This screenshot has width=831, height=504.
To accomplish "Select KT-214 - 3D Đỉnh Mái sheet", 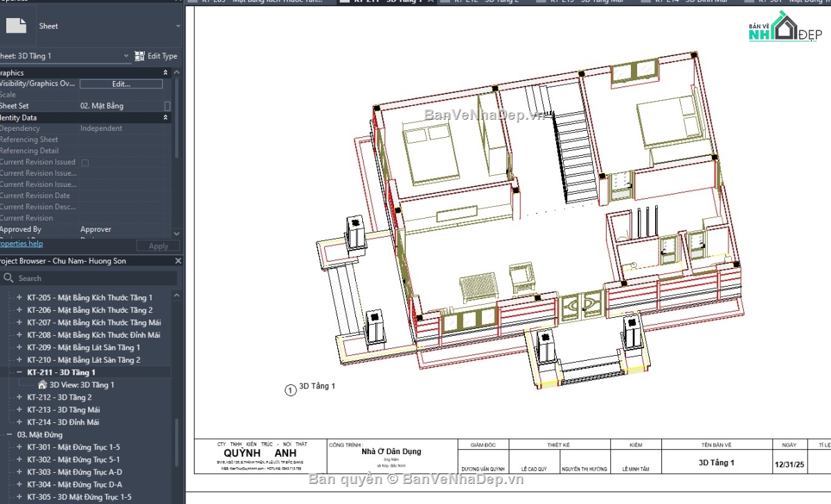I will coord(63,422).
